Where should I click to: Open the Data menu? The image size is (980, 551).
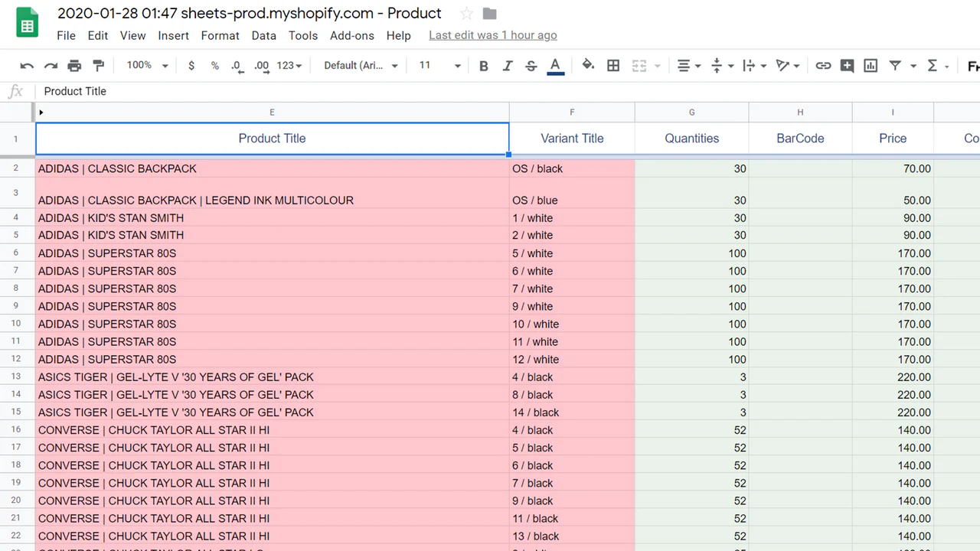coord(263,35)
